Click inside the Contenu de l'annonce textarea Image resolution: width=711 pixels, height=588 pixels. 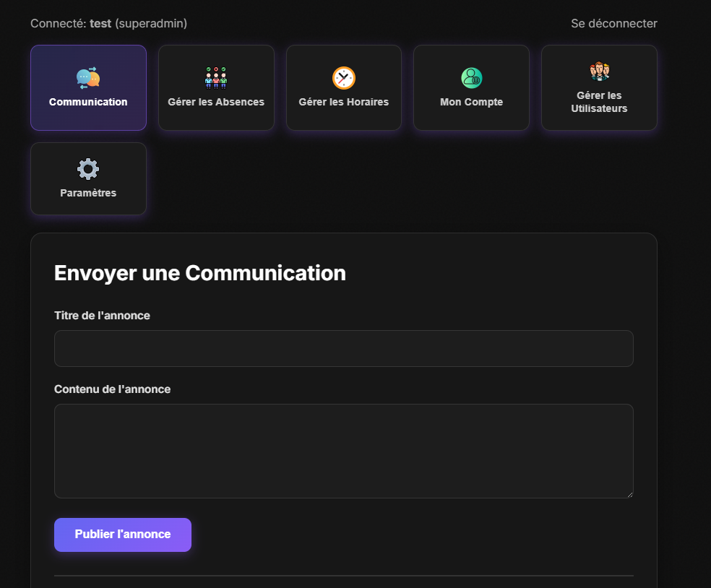(343, 451)
